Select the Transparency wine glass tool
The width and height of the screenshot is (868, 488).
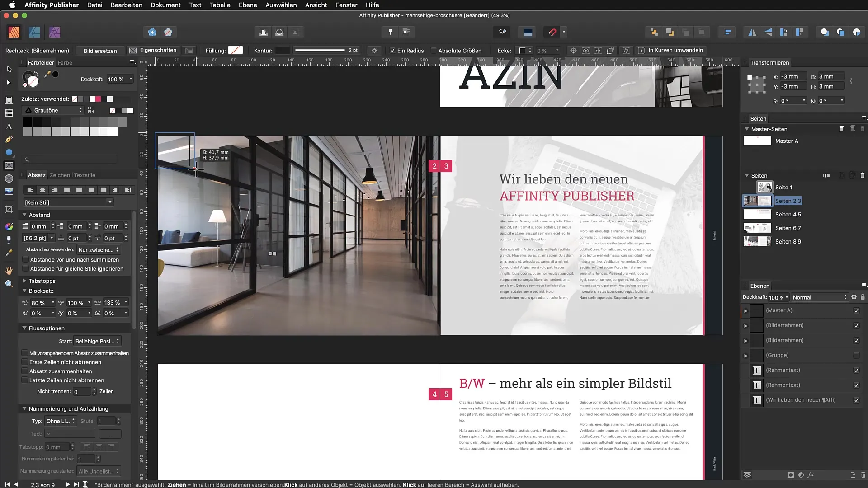coord(9,239)
